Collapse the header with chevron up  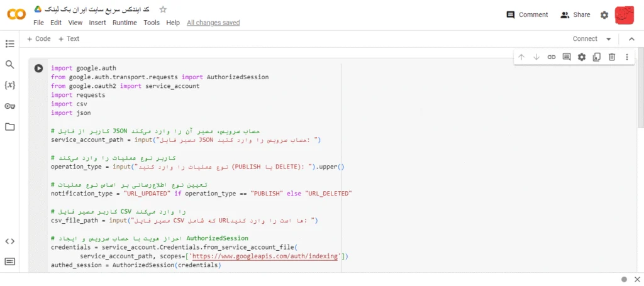click(x=631, y=39)
